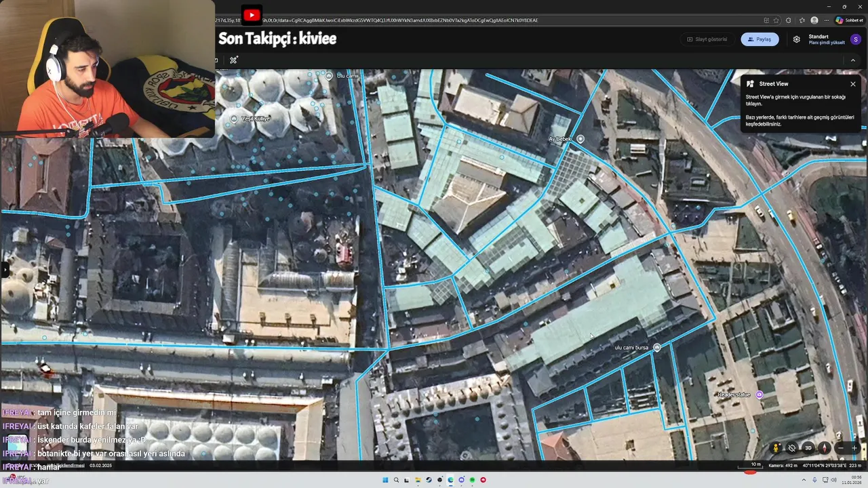The height and width of the screenshot is (488, 868).
Task: Show hidden system tray icons chevron
Action: (x=805, y=480)
